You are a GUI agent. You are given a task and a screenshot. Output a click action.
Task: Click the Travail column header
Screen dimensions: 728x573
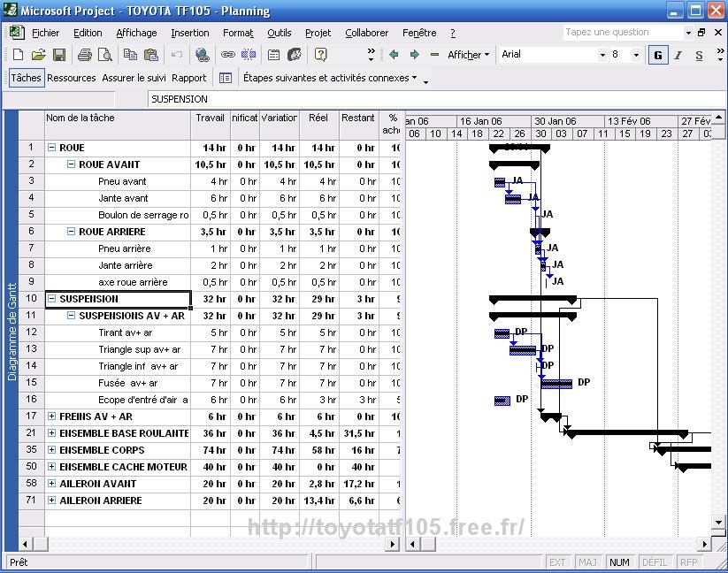pyautogui.click(x=211, y=125)
